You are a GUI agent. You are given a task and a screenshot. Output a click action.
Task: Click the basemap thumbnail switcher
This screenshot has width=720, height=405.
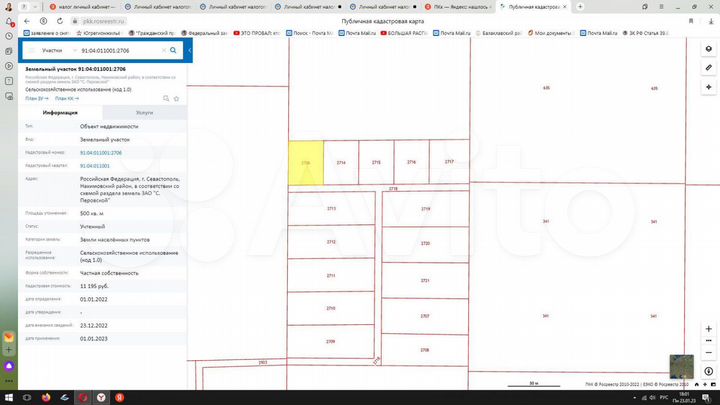[x=683, y=366]
